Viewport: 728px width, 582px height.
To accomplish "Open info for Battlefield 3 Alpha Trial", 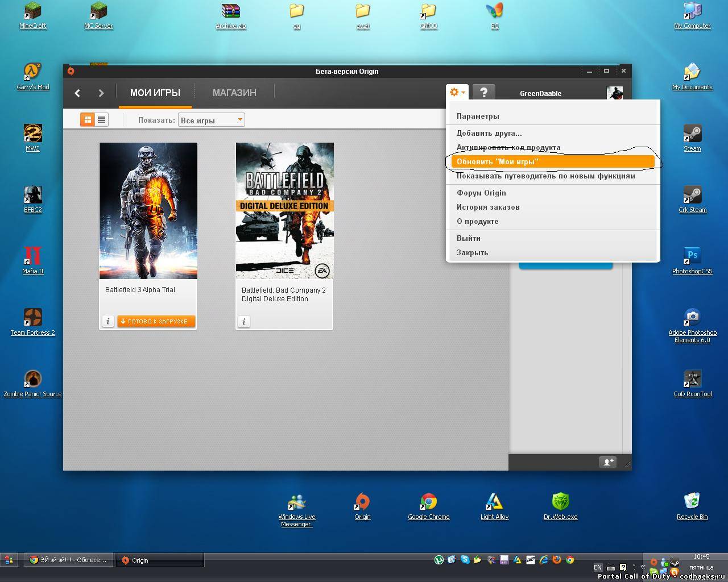I will (108, 321).
